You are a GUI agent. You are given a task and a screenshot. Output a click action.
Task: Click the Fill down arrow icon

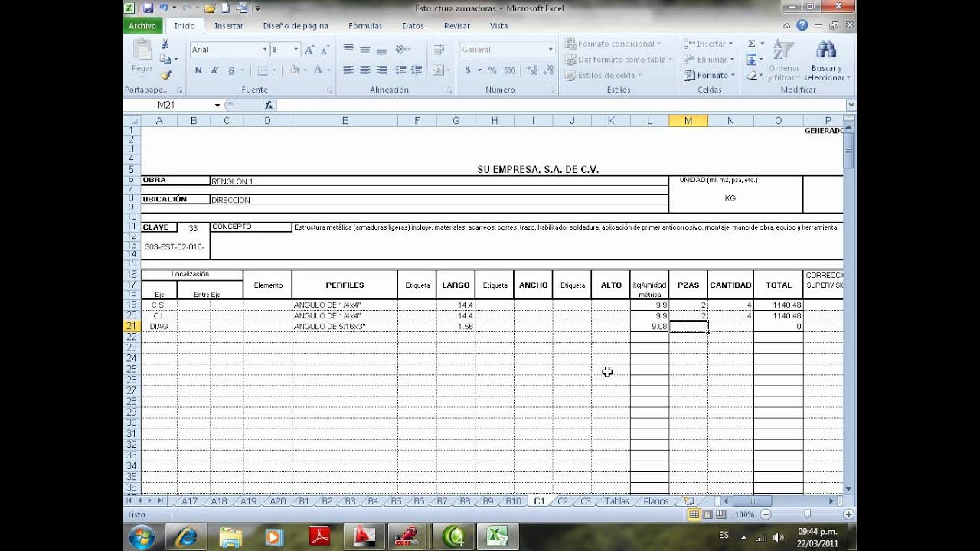(752, 60)
